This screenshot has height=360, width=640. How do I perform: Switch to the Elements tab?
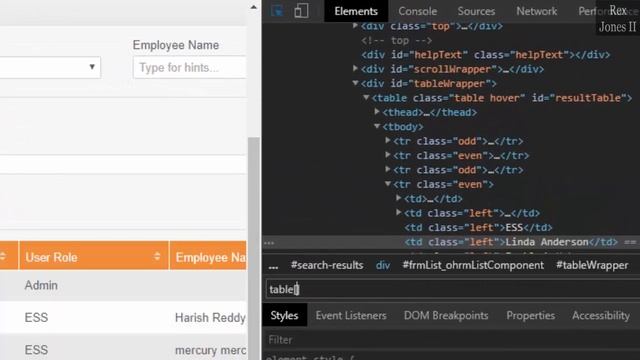pyautogui.click(x=356, y=11)
